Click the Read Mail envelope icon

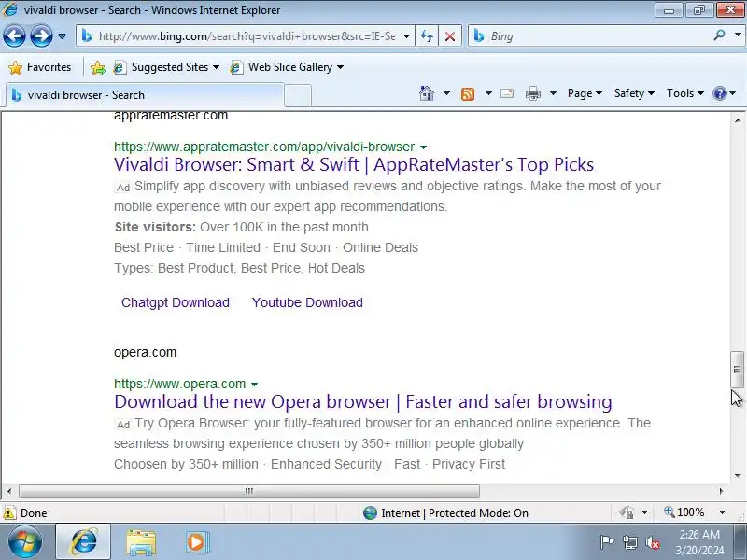(507, 93)
